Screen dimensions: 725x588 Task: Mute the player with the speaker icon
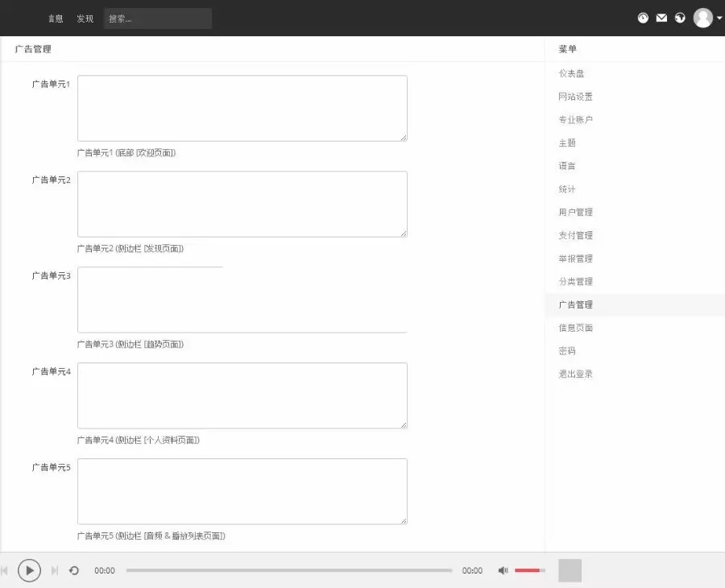(x=503, y=570)
